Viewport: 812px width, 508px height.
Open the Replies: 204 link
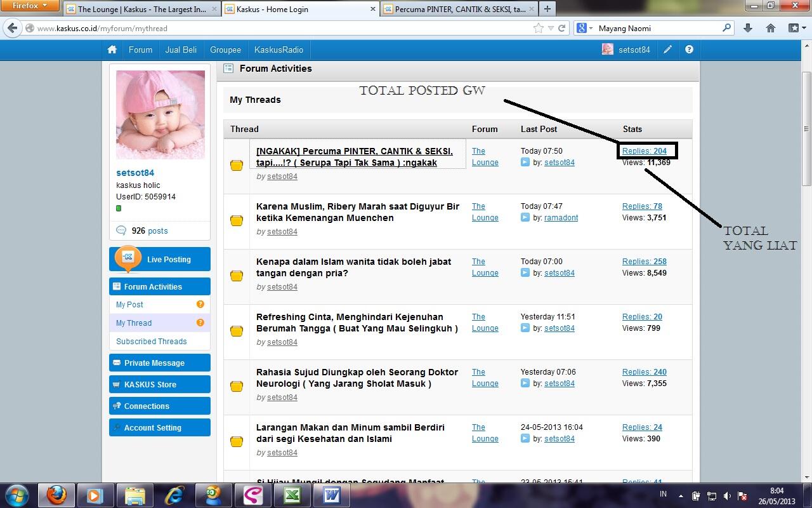point(645,151)
